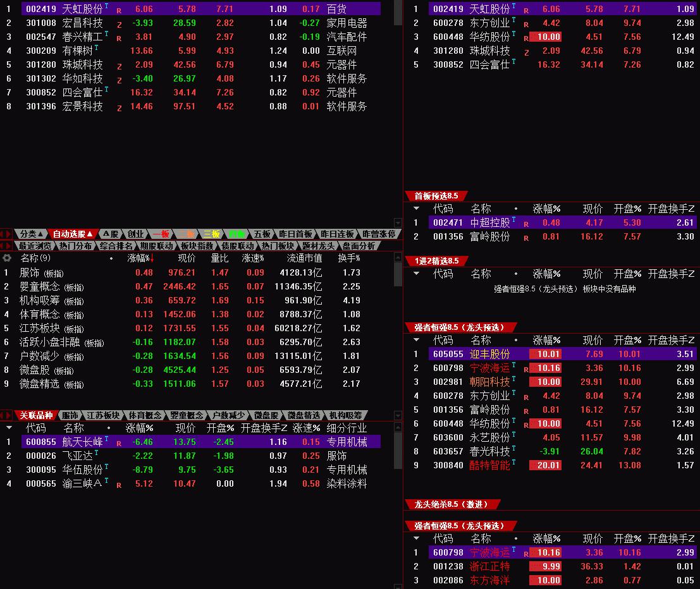Image resolution: width=700 pixels, height=589 pixels.
Task: Open the 五板 tab
Action: 262,234
